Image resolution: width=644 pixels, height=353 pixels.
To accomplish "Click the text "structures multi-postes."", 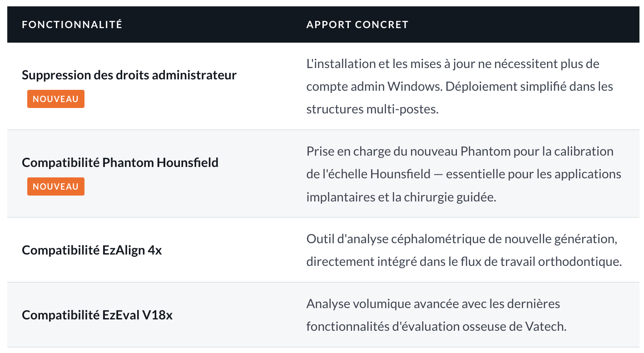I will coord(372,109).
